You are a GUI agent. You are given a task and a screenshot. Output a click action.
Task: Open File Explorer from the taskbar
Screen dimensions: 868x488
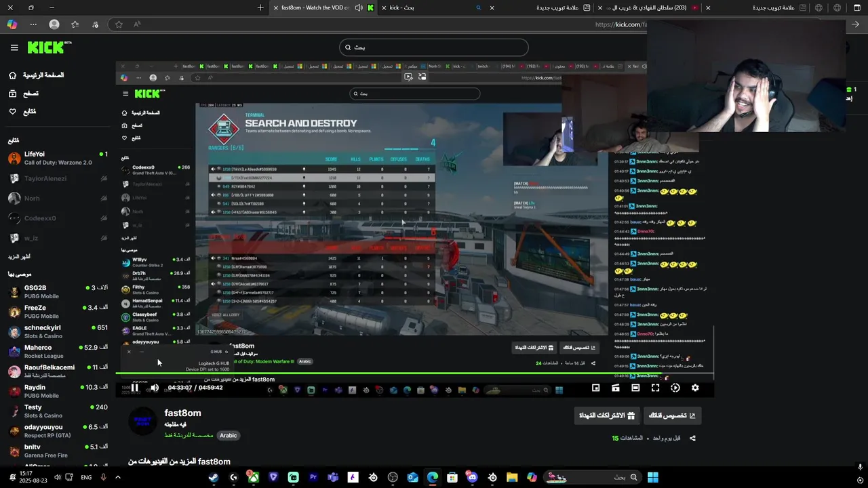click(x=512, y=477)
